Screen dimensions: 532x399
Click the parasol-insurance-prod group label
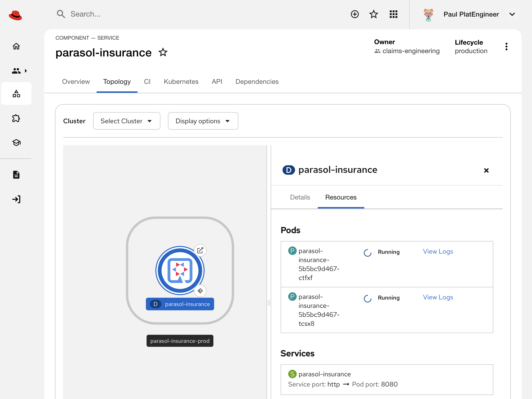tap(180, 341)
